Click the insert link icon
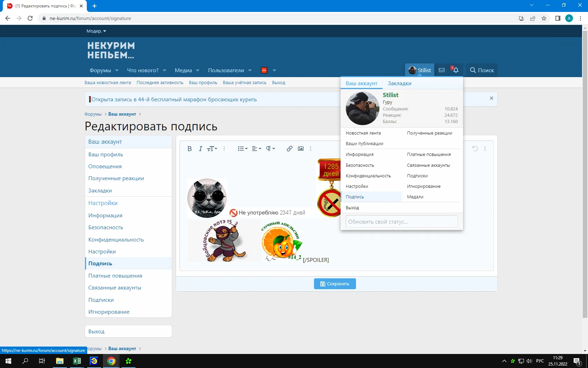The height and width of the screenshot is (368, 588). (289, 149)
